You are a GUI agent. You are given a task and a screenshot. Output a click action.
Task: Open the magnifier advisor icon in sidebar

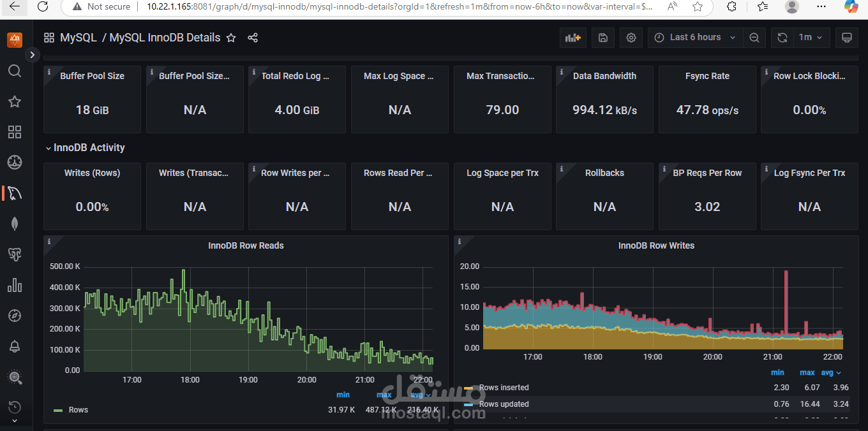[15, 377]
